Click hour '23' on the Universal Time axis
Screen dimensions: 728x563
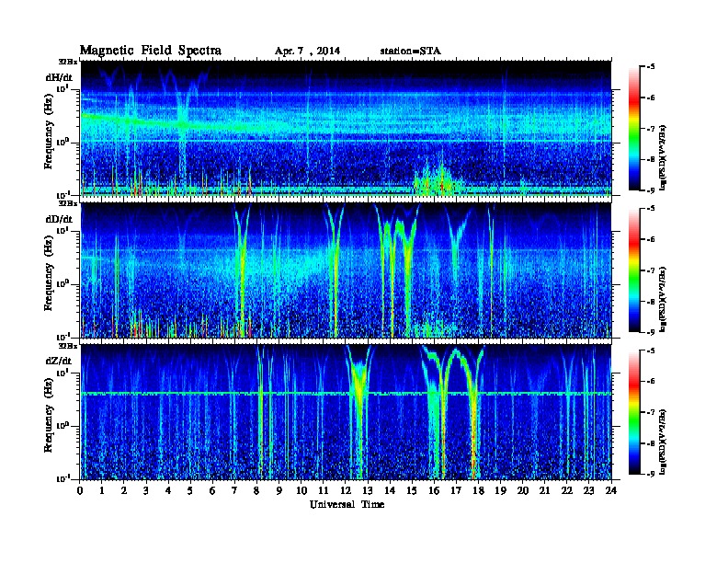pyautogui.click(x=588, y=490)
